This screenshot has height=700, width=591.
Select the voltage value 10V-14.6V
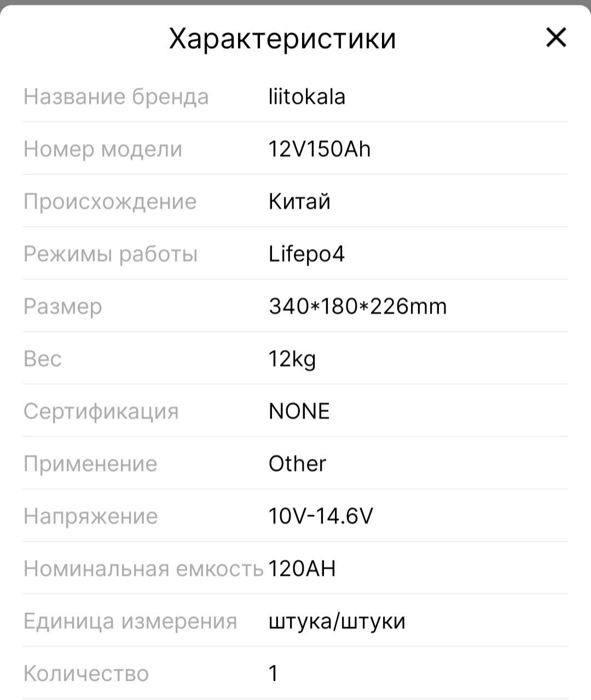coord(321,516)
